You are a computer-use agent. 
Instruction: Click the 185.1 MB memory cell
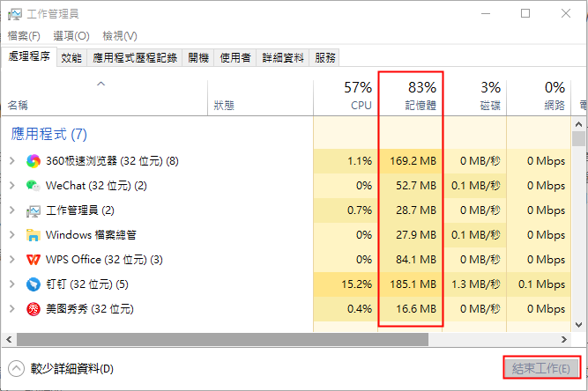tap(411, 284)
